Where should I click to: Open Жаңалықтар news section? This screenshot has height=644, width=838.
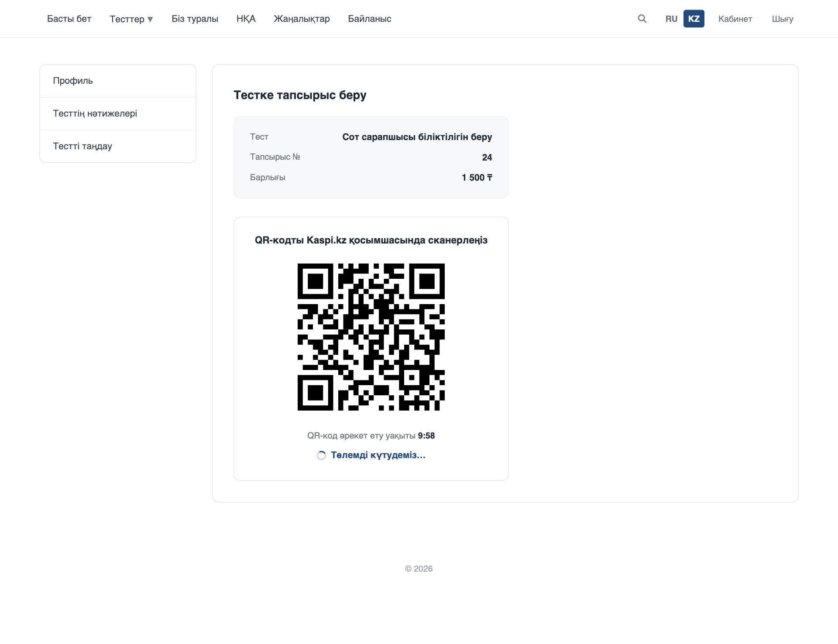302,19
